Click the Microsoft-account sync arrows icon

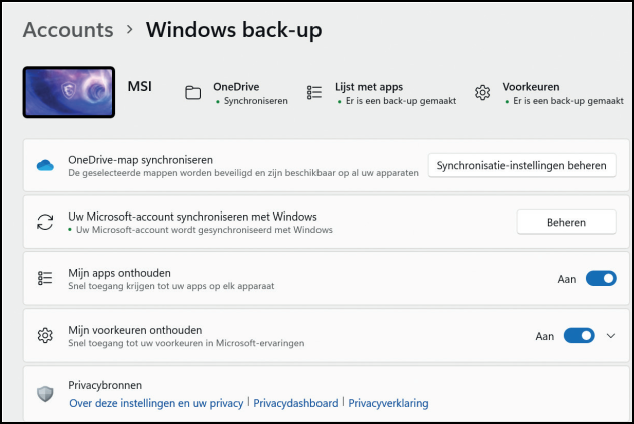tap(44, 222)
